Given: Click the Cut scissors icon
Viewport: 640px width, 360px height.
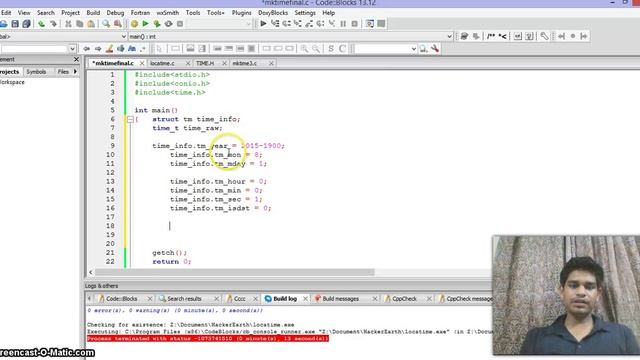Looking at the screenshot, I should click(x=68, y=24).
